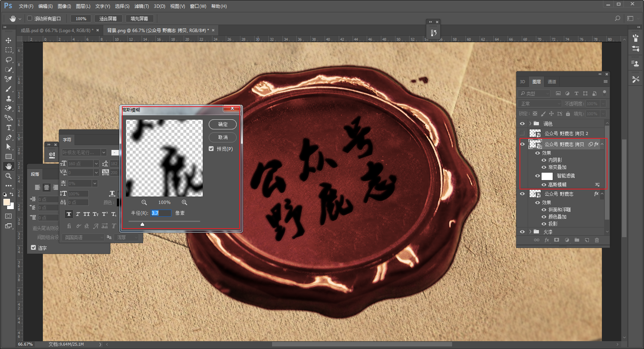The height and width of the screenshot is (349, 644).
Task: Delete layer with the trash icon
Action: (x=597, y=240)
